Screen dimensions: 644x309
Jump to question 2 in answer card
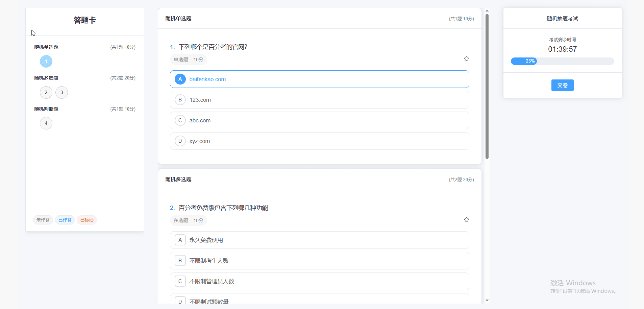click(x=46, y=92)
